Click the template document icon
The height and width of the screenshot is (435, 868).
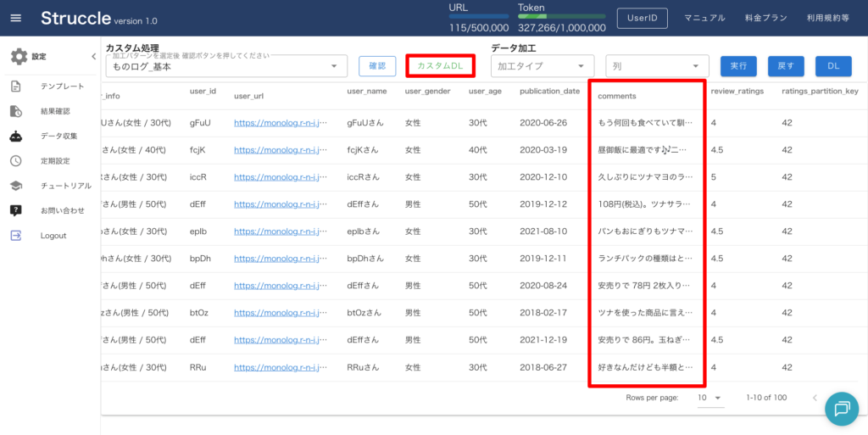(x=15, y=86)
